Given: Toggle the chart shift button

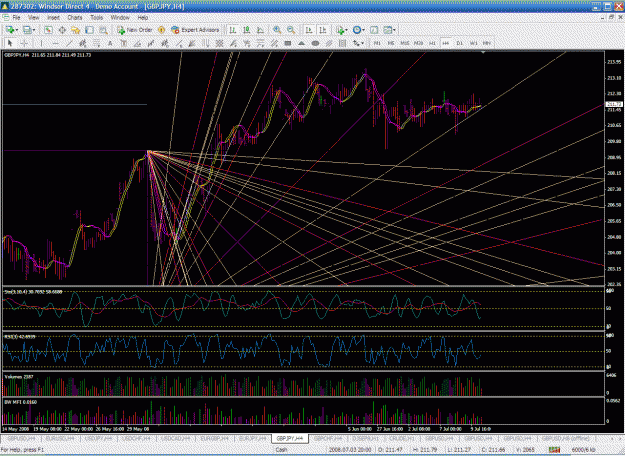Looking at the screenshot, I should (323, 30).
